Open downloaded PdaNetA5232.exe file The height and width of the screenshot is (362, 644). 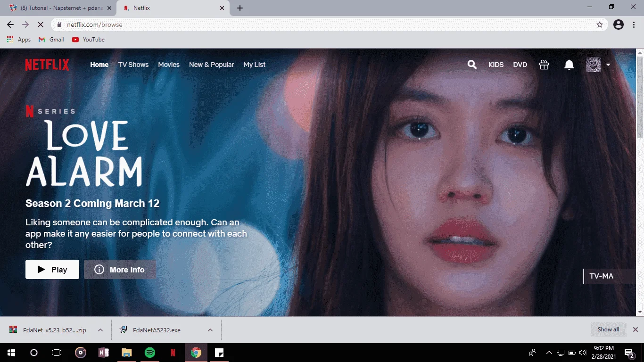(151, 330)
